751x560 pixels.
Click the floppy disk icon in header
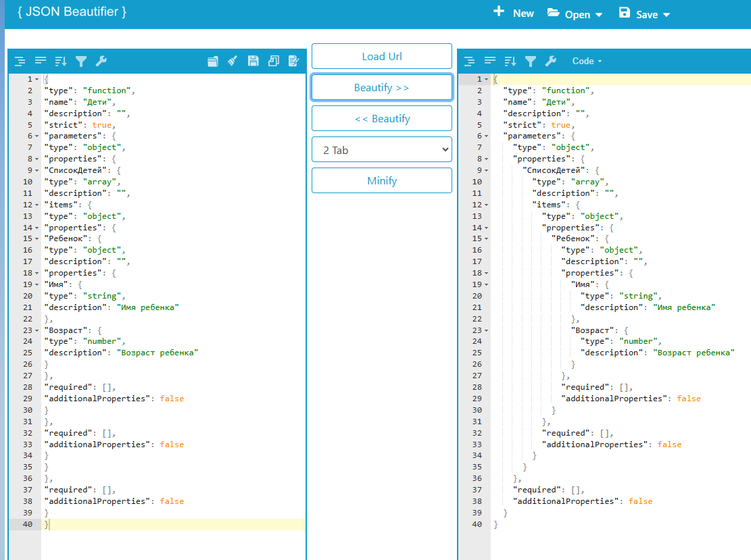(625, 13)
